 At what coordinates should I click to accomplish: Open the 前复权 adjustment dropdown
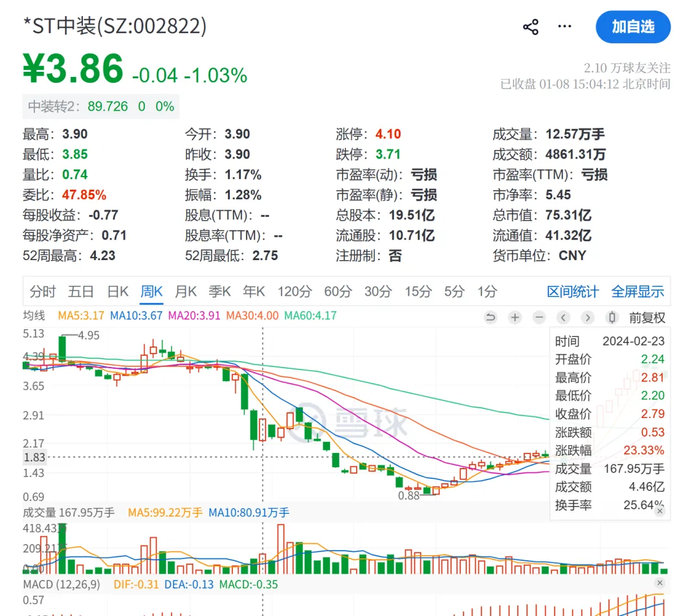pyautogui.click(x=647, y=318)
